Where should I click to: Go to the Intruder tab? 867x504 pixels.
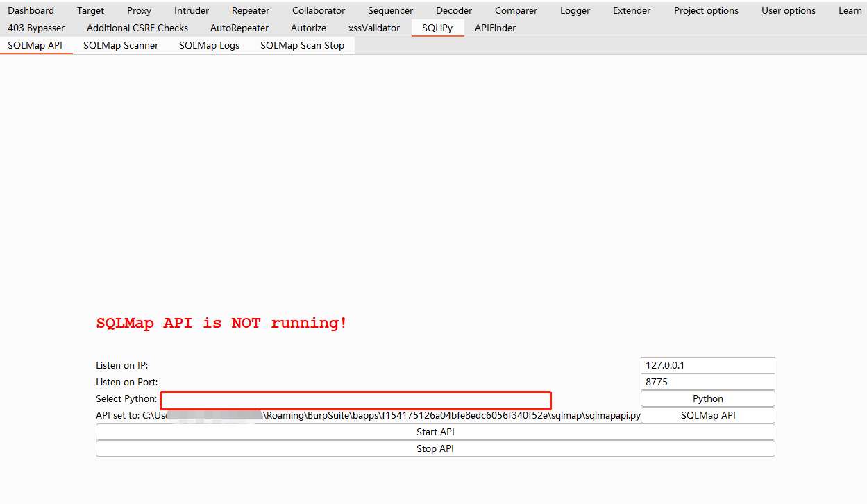pyautogui.click(x=192, y=10)
